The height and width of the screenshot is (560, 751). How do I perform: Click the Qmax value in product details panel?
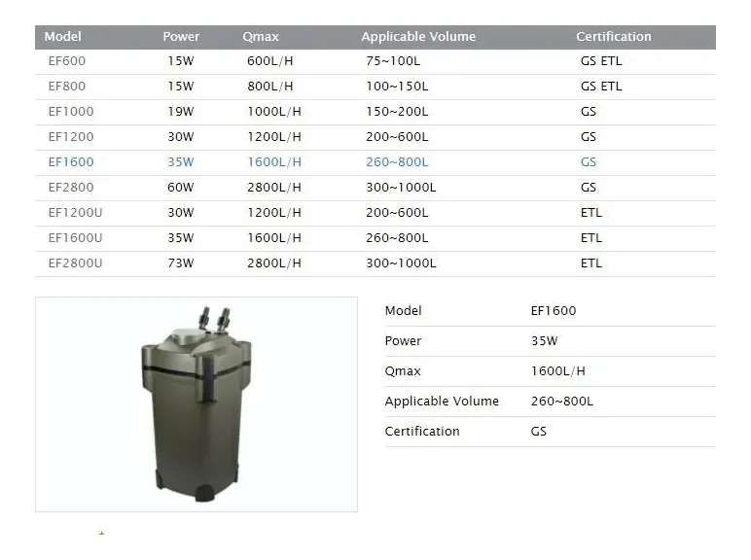coord(558,371)
